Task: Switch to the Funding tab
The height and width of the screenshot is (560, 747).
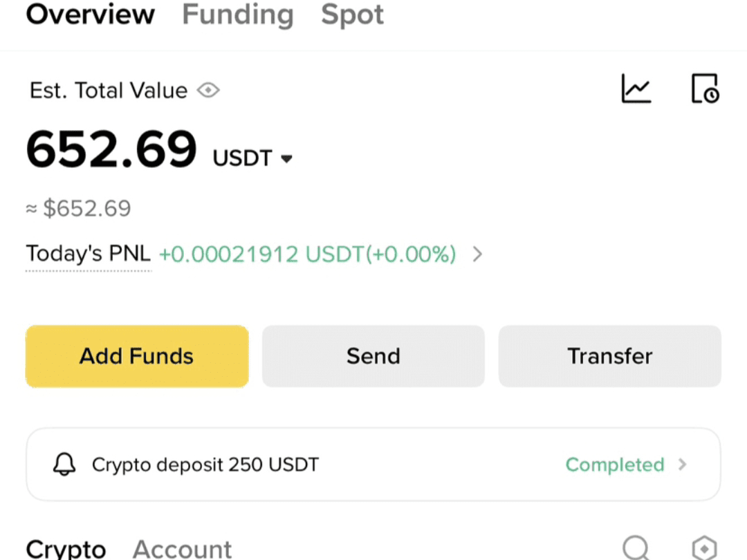Action: pyautogui.click(x=238, y=15)
